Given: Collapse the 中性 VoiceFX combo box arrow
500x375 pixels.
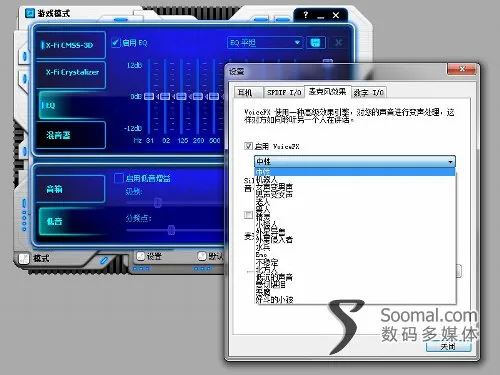Looking at the screenshot, I should (450, 162).
